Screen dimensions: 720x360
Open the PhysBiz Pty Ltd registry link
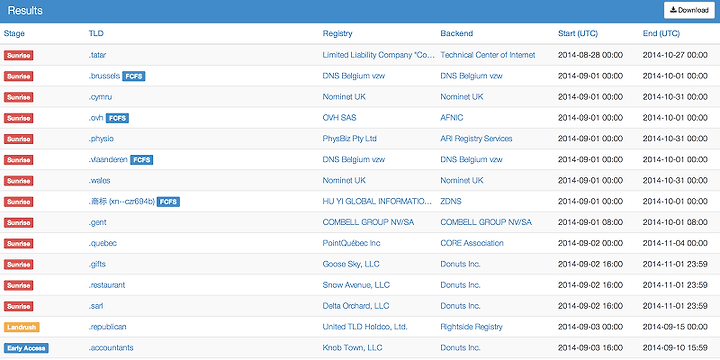tap(350, 139)
